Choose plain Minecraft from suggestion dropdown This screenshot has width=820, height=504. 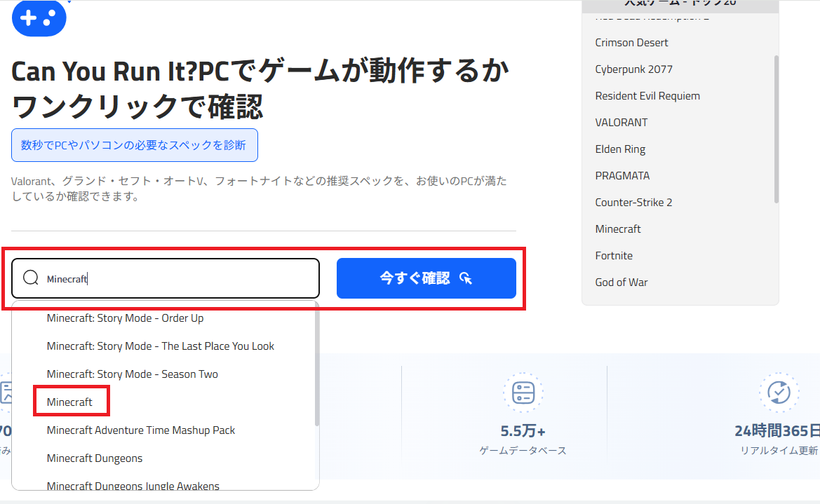click(69, 402)
